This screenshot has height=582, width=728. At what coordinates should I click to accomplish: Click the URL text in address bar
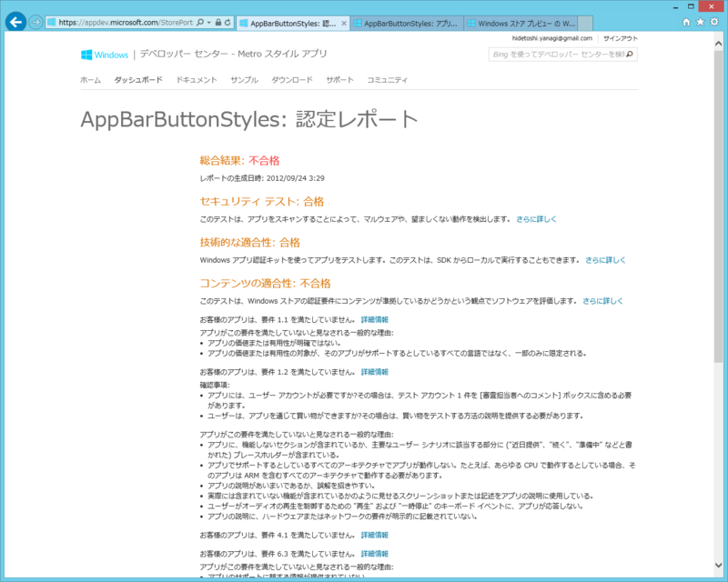126,22
